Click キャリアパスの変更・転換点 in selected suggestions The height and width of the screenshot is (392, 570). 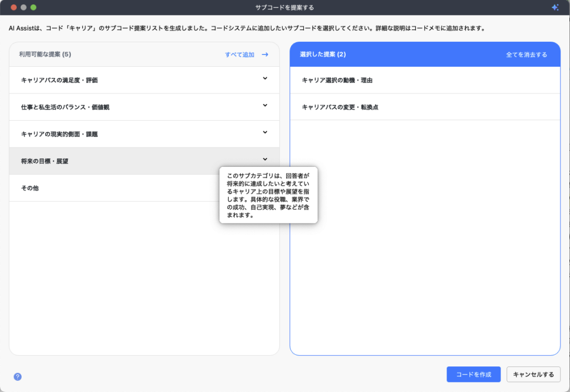click(x=340, y=107)
